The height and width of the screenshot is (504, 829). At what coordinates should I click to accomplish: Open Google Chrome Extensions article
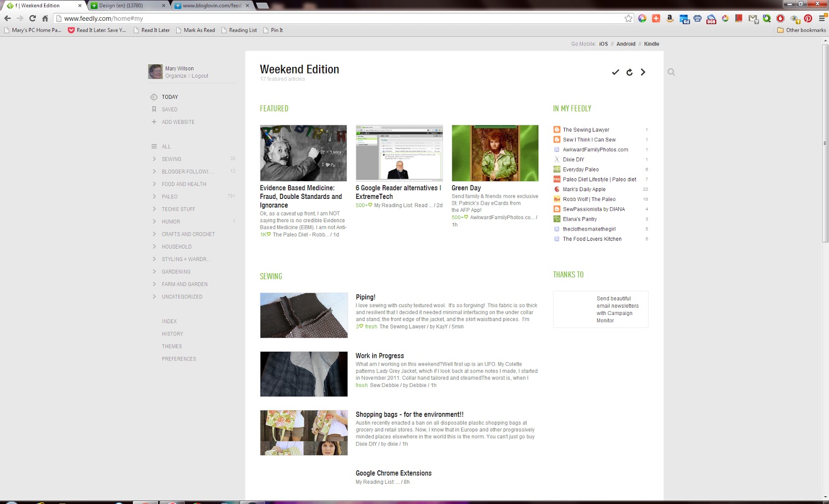pyautogui.click(x=393, y=473)
